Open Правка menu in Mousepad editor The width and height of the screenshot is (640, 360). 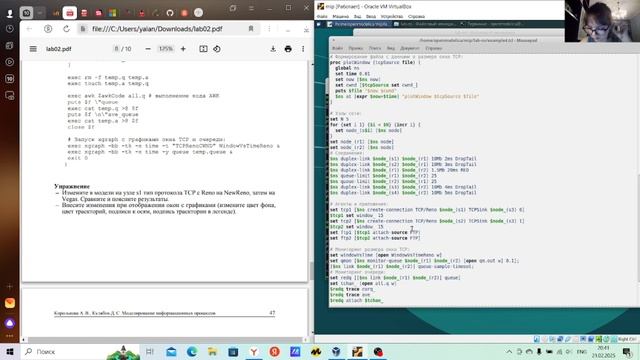tap(356, 48)
